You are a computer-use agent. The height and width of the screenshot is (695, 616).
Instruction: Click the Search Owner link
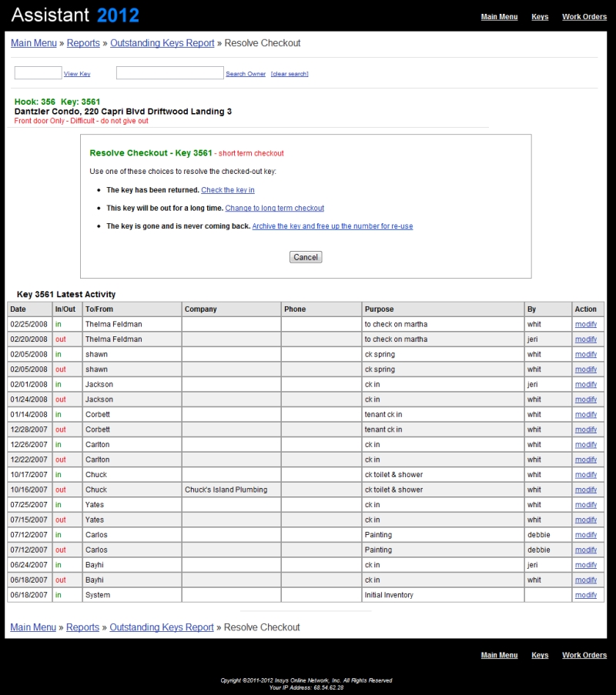(x=246, y=74)
